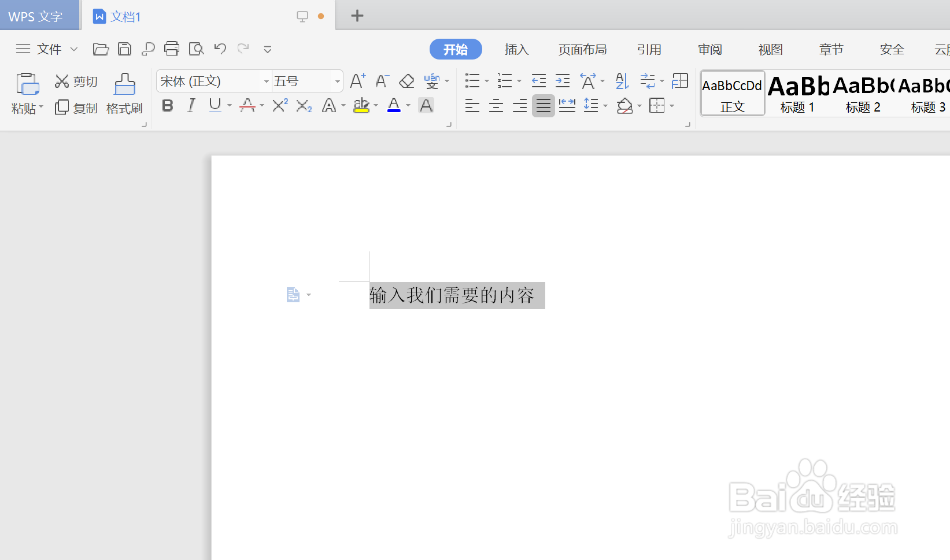Apply subscript formatting
Image resolution: width=950 pixels, height=560 pixels.
[304, 106]
